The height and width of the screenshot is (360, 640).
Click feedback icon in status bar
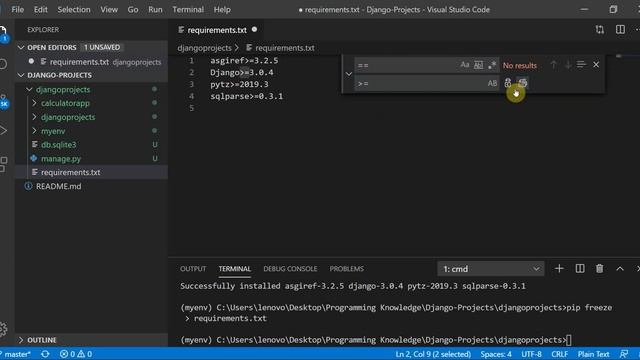click(x=624, y=354)
